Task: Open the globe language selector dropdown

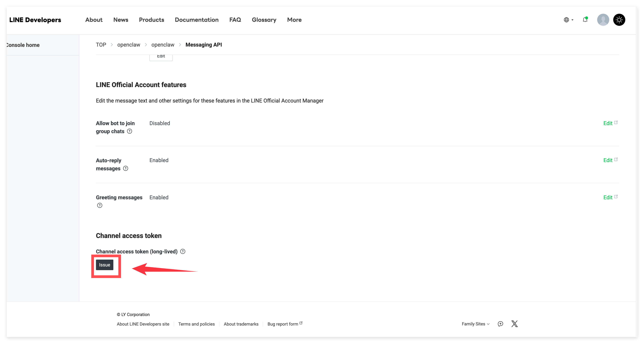Action: click(x=568, y=20)
